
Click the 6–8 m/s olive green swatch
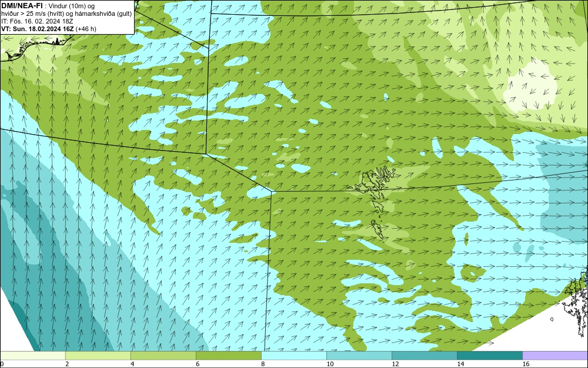[228, 356]
